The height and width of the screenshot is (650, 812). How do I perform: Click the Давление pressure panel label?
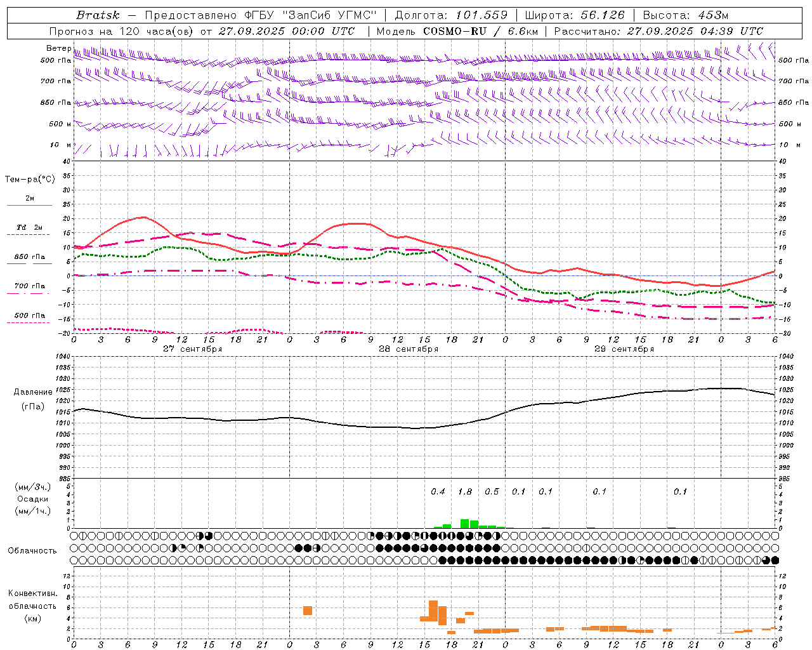33,392
